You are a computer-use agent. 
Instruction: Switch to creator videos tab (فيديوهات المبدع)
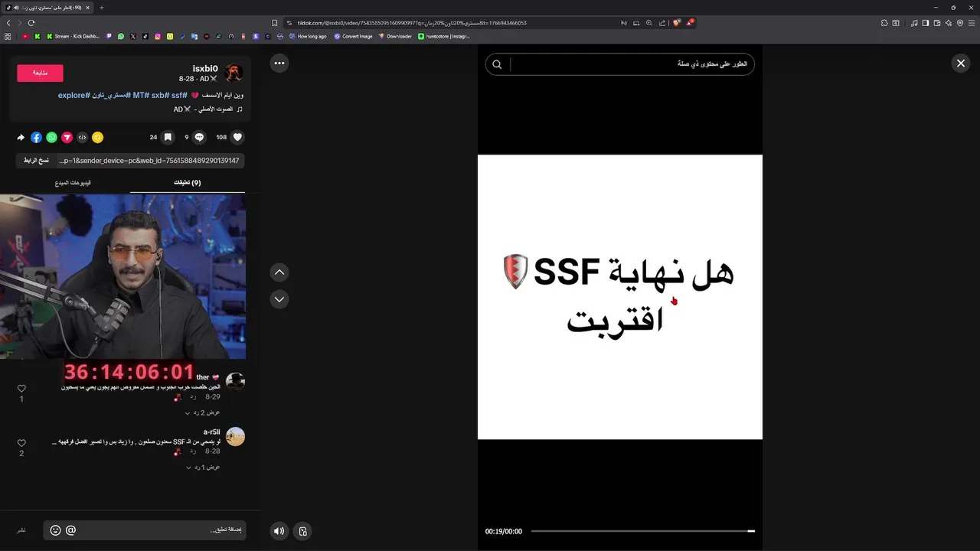73,183
